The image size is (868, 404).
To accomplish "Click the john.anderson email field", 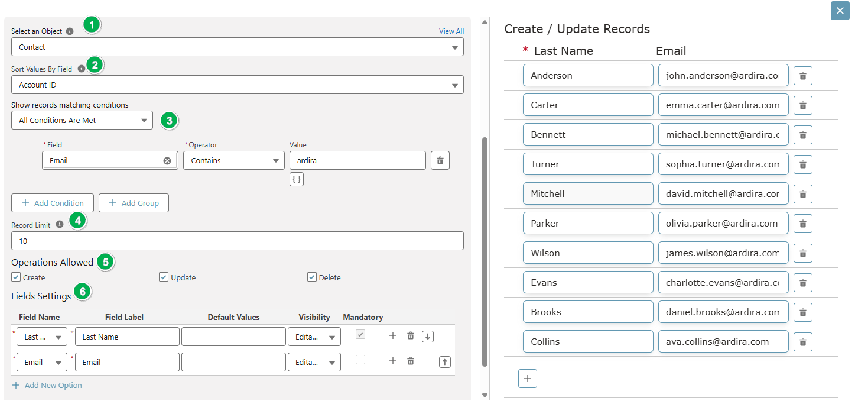I will click(x=723, y=75).
